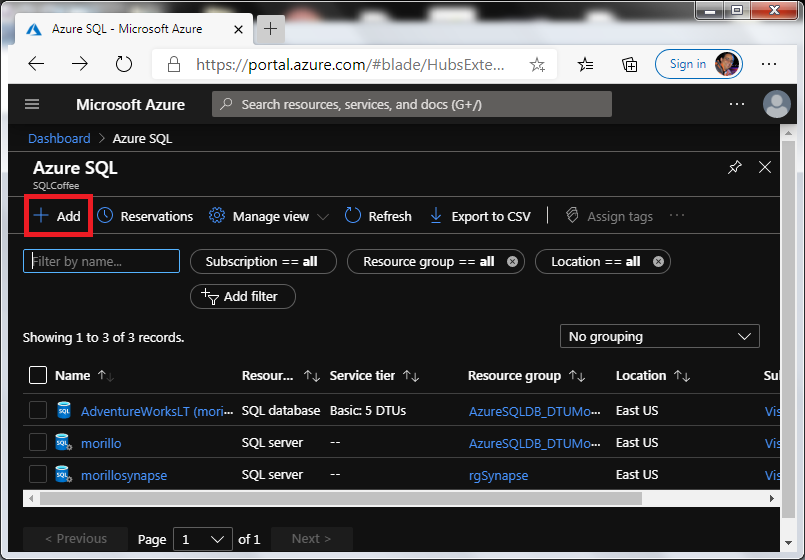The image size is (805, 560).
Task: Open the browser Favorites list
Action: click(586, 64)
